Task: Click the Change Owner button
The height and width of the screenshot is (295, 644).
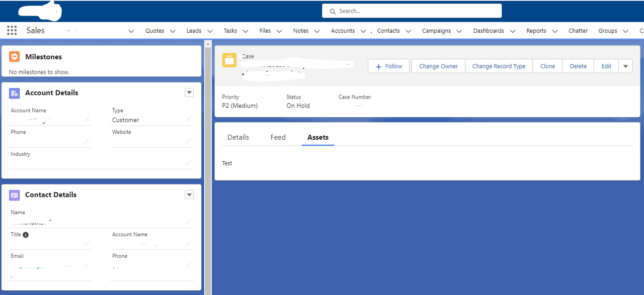Action: [x=438, y=66]
